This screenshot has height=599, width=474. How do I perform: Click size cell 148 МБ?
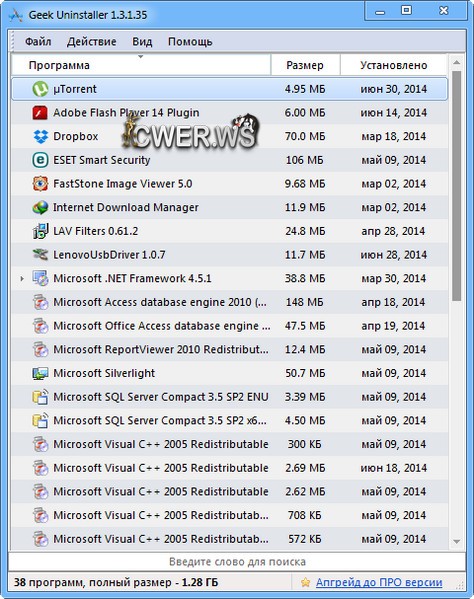(x=304, y=302)
